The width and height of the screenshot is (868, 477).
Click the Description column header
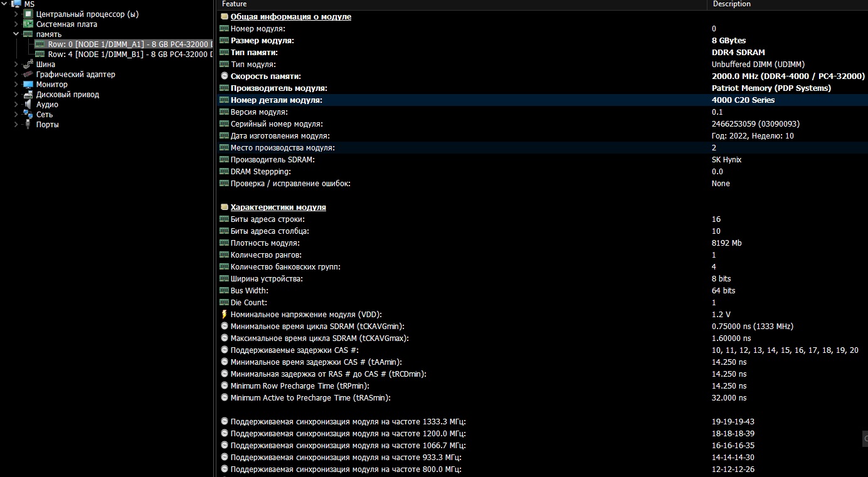click(x=731, y=4)
